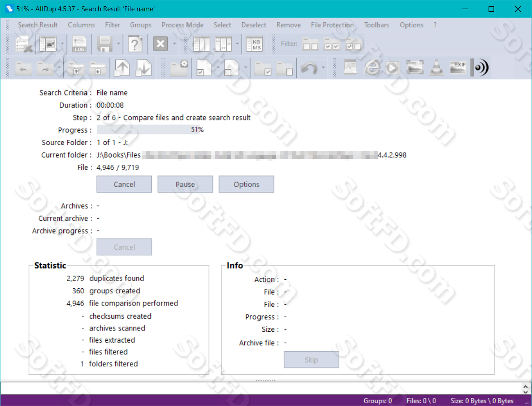This screenshot has height=406, width=532.
Task: Click 'Groups: 0' in the status bar
Action: click(x=378, y=401)
